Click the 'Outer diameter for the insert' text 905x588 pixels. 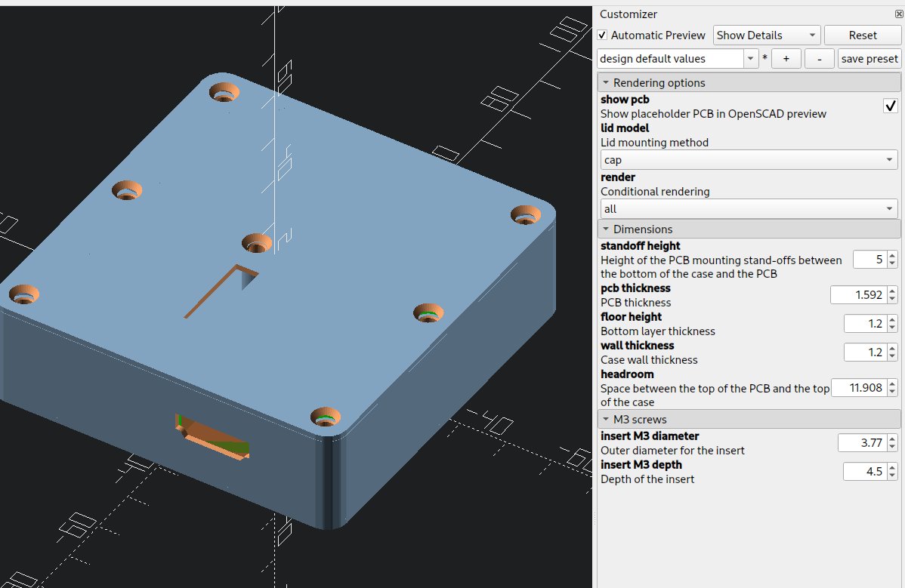(672, 450)
